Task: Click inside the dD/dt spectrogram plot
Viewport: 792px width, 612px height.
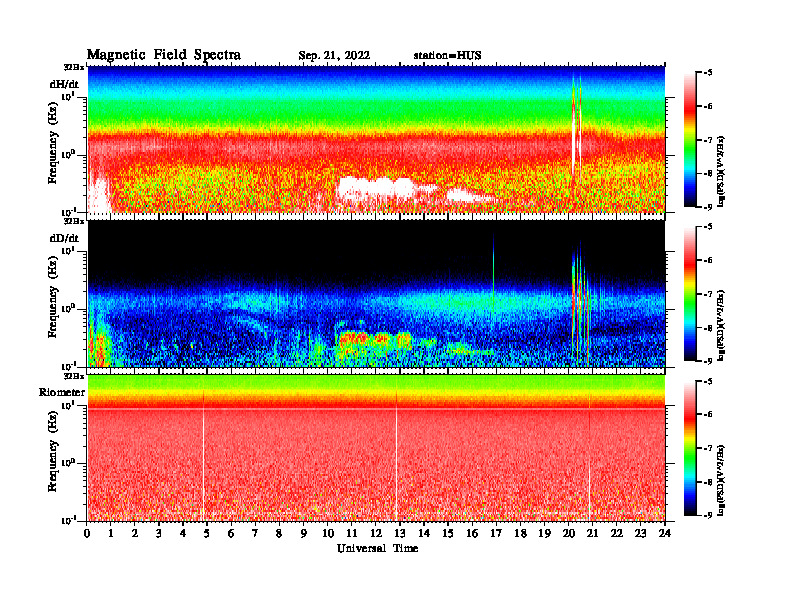Action: [376, 293]
